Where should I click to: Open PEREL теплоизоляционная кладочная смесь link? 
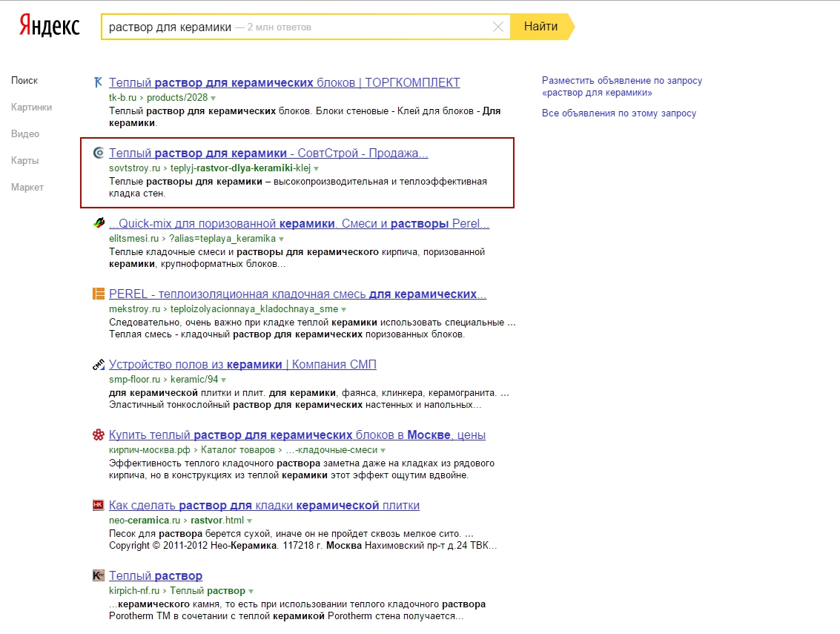pyautogui.click(x=297, y=294)
